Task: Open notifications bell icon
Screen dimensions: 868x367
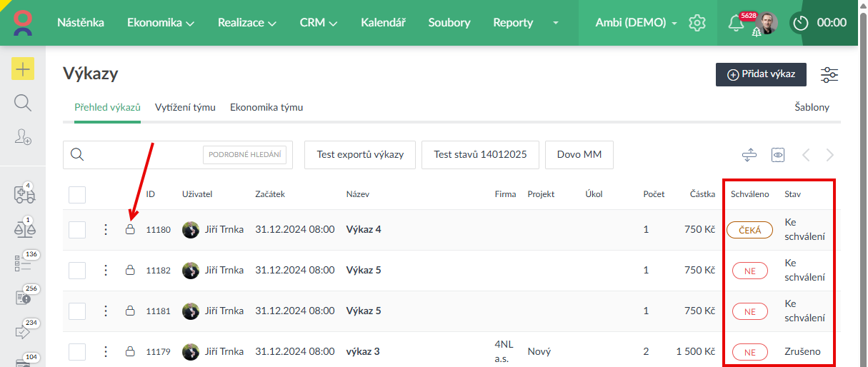Action: [735, 24]
